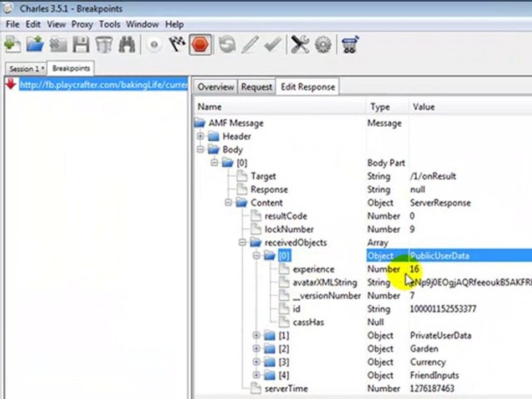Collapse the Body node
Image resolution: width=532 pixels, height=399 pixels.
(200, 150)
